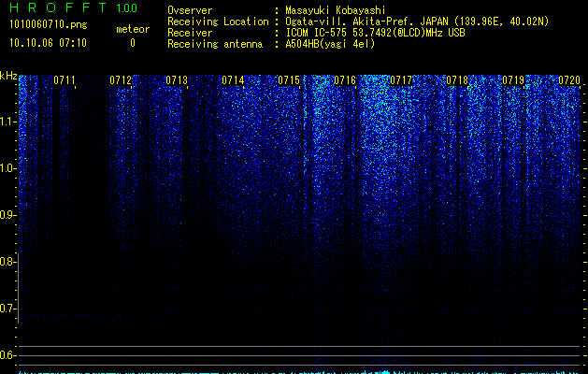Click the HROFFT 1.0.0 title text
Viewport: 588px width, 374px height.
tap(74, 7)
